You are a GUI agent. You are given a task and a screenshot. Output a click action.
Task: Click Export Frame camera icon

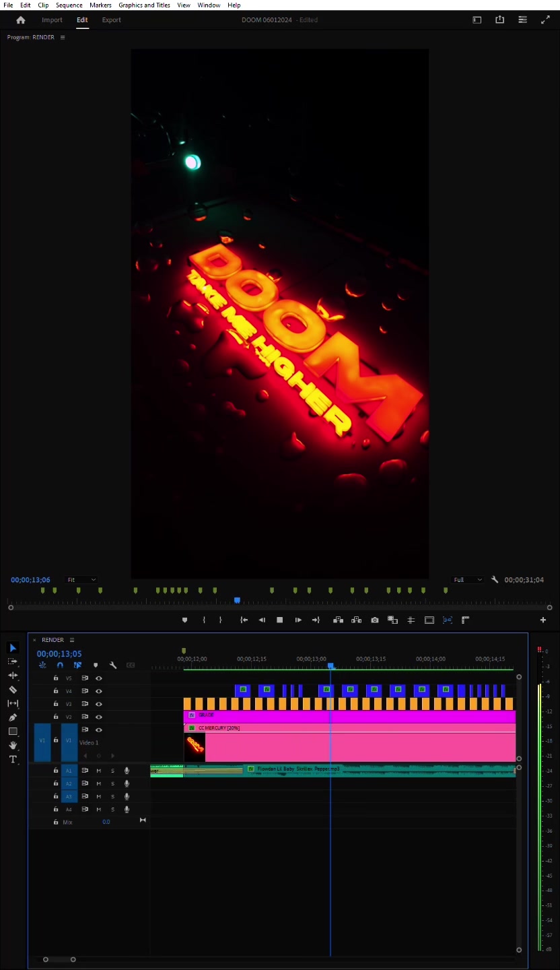click(375, 620)
